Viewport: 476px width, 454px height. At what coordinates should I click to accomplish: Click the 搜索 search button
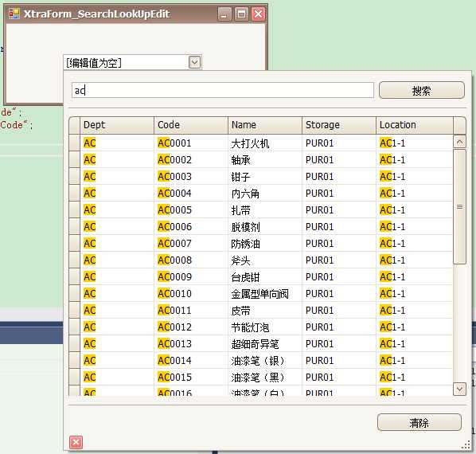[x=422, y=90]
